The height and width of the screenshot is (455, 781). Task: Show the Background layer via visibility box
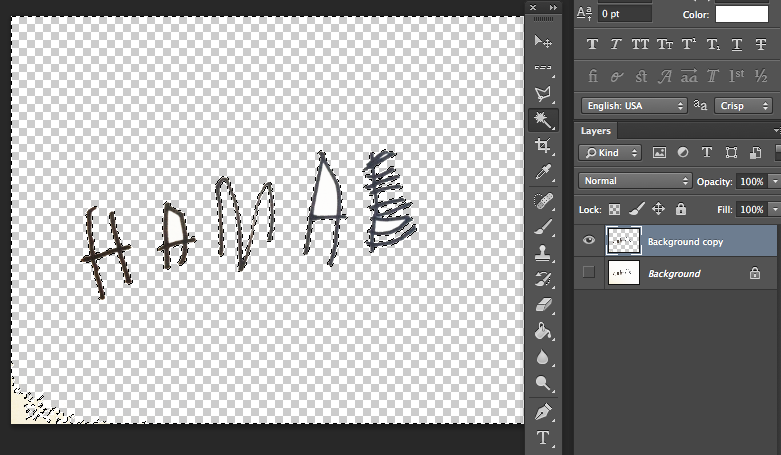(x=589, y=272)
